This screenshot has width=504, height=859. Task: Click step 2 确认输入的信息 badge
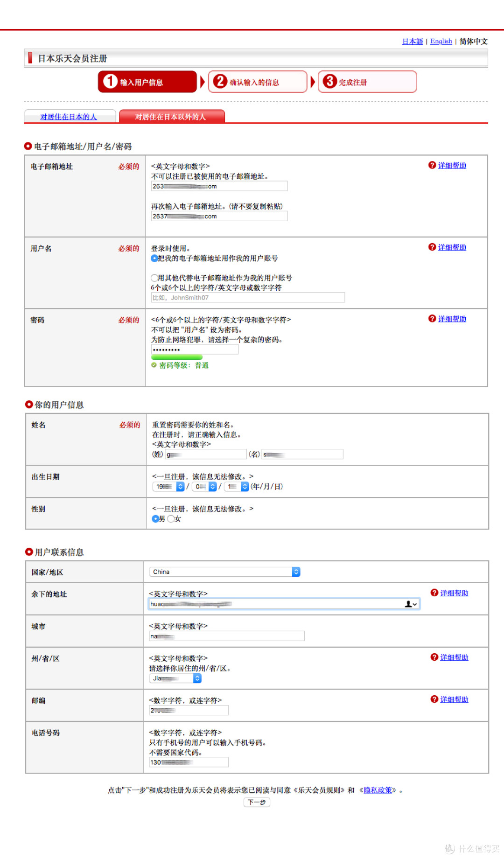pyautogui.click(x=258, y=82)
